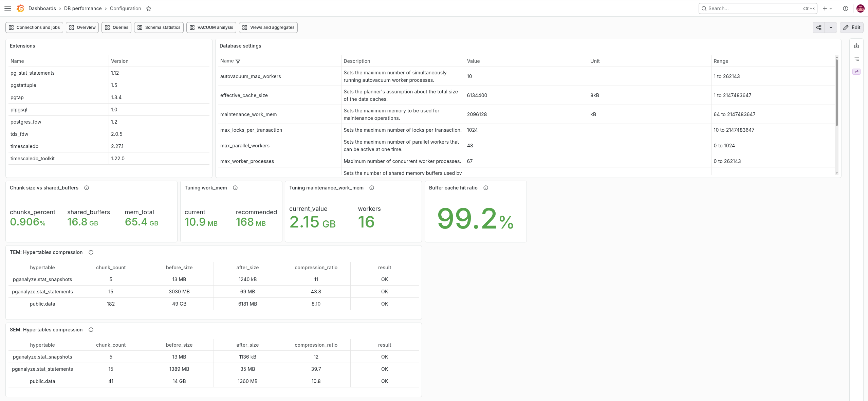868x401 pixels.
Task: Go to Views and aggregates dashboard
Action: click(x=269, y=28)
